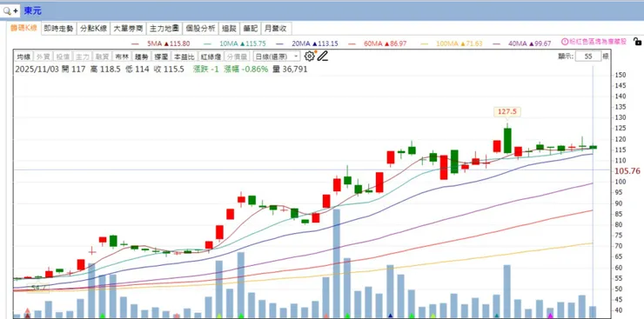Click the teal triangle marker at chart bottom
Viewport: 644px width, 319px height.
point(497,316)
